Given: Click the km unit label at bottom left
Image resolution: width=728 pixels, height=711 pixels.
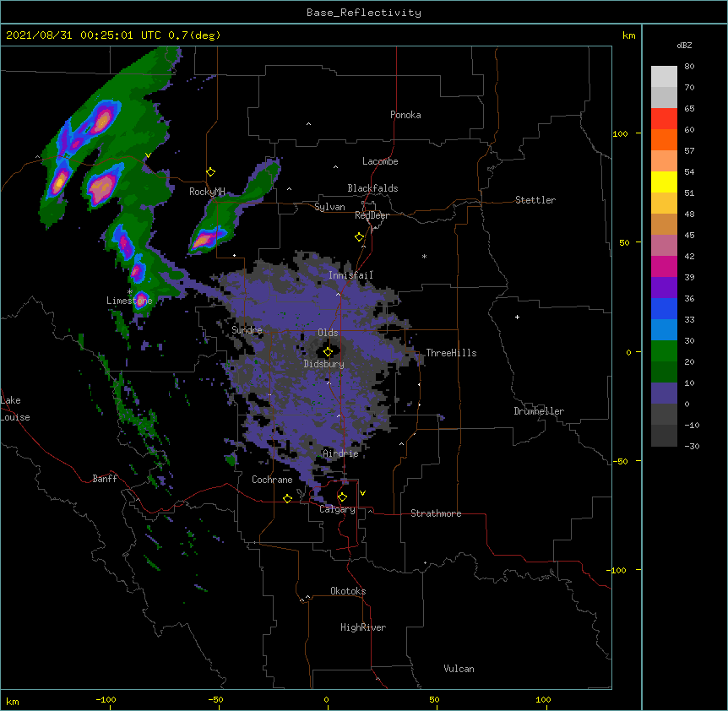Looking at the screenshot, I should coord(13,701).
